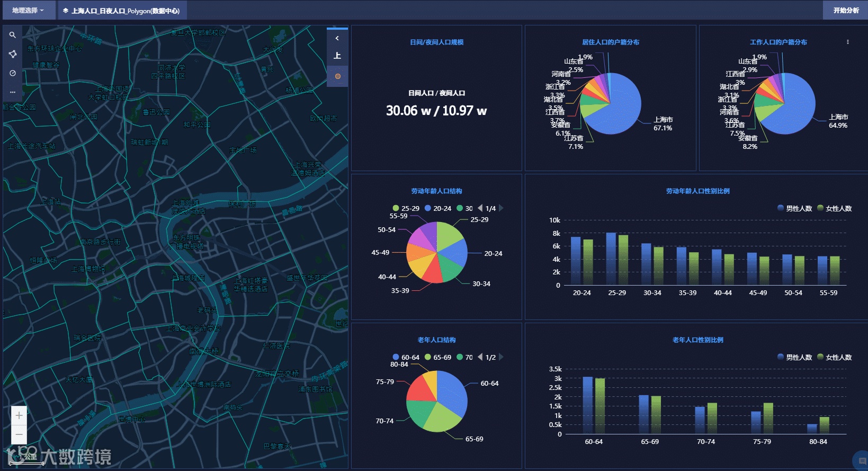
Task: Click the 和平公园 label on the map
Action: pyautogui.click(x=197, y=125)
